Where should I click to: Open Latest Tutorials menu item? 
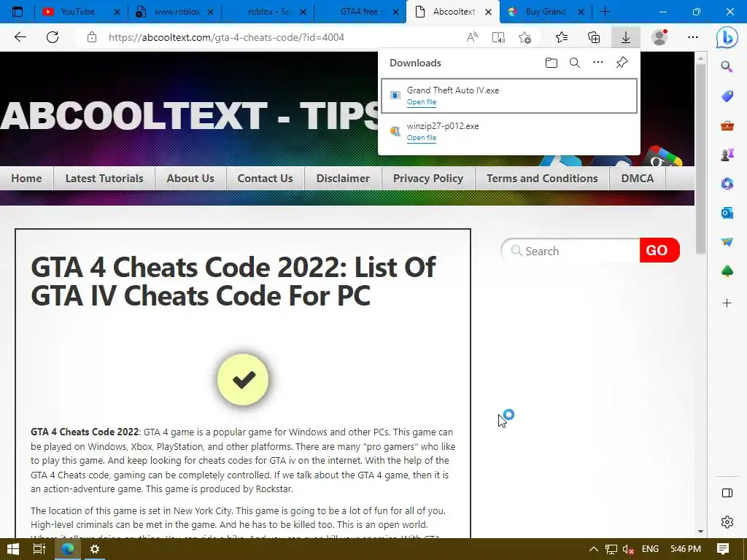tap(104, 179)
